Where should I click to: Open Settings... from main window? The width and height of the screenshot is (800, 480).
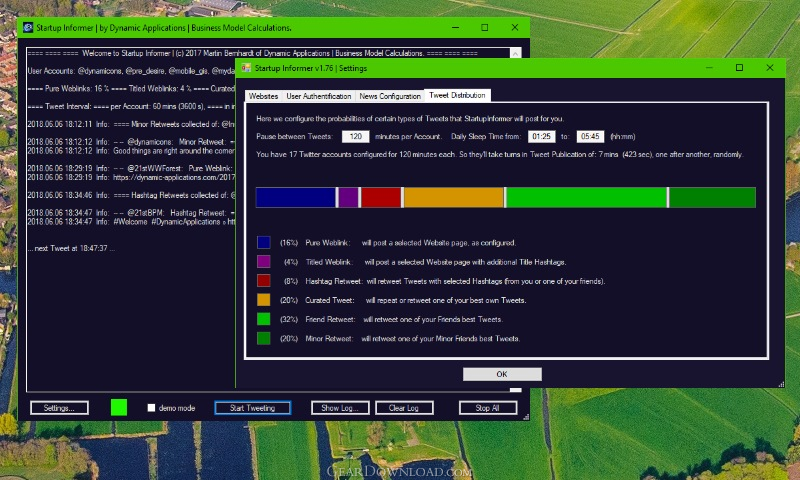pyautogui.click(x=59, y=408)
